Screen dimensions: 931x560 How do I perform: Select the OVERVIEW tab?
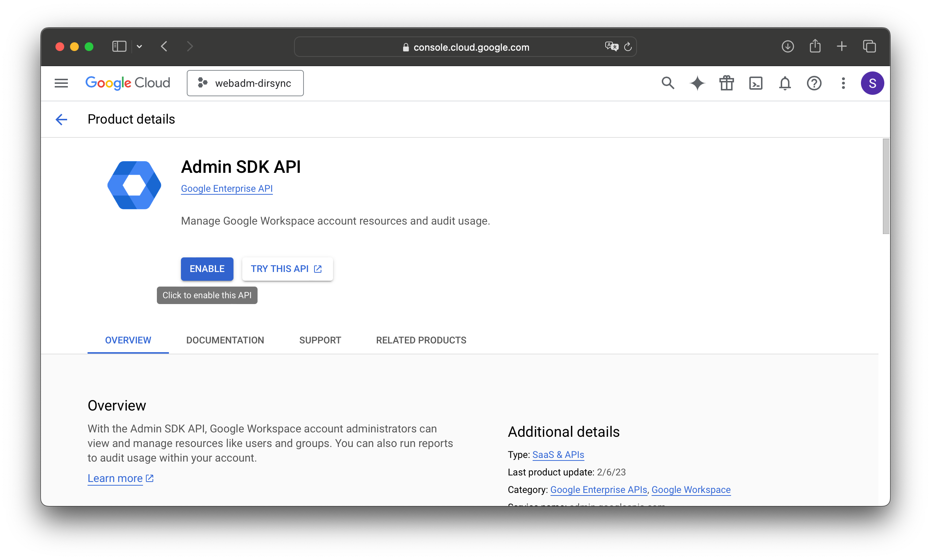[x=128, y=340]
